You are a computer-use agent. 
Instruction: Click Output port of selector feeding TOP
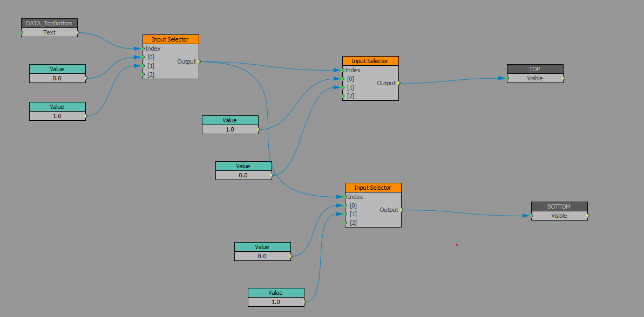[398, 83]
